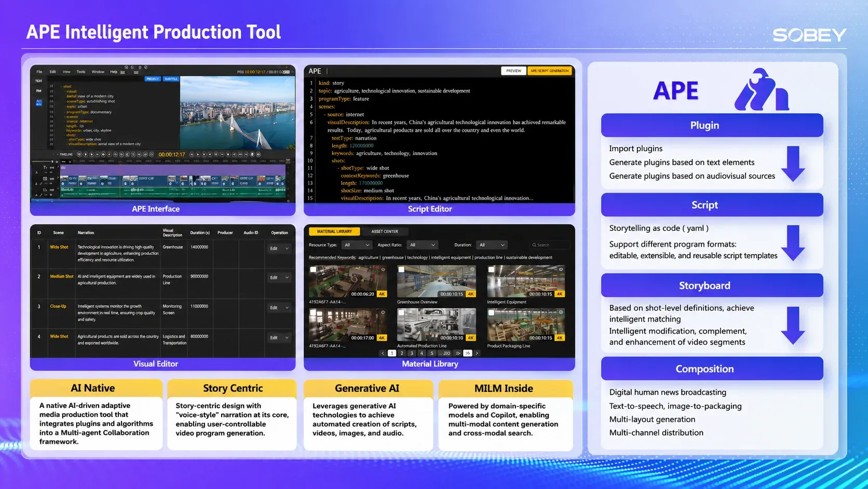The image size is (868, 489).
Task: Select recommended keyword "agriculture"
Action: coord(369,258)
